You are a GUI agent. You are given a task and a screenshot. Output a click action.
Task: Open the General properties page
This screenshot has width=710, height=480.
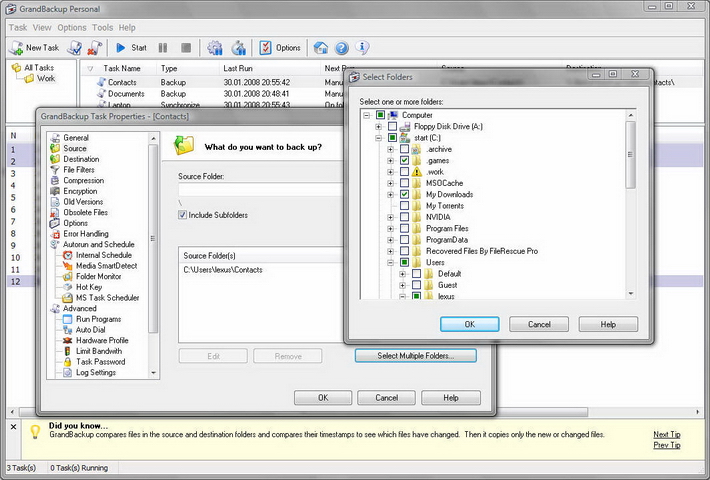(x=76, y=138)
